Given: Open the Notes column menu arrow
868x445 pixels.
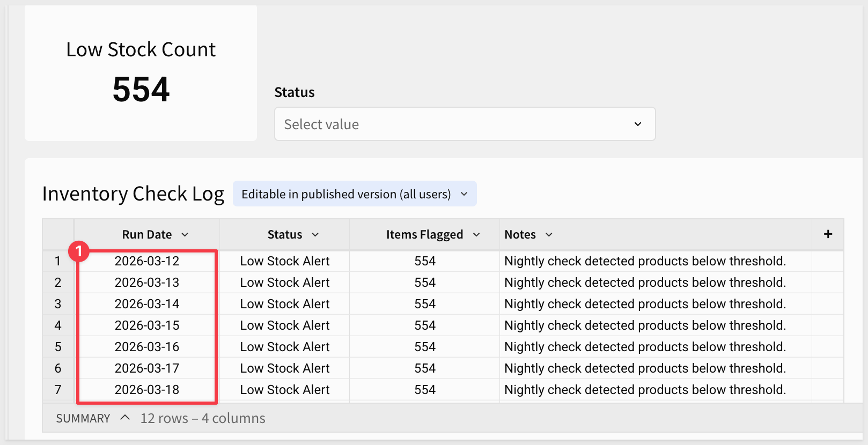Looking at the screenshot, I should pyautogui.click(x=549, y=235).
